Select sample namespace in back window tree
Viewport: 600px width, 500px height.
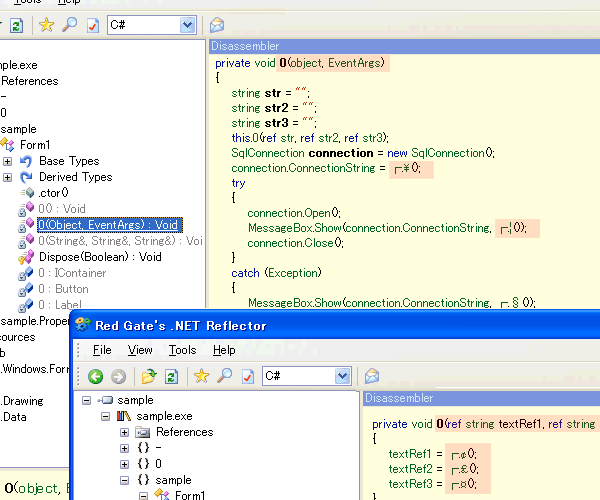18,129
